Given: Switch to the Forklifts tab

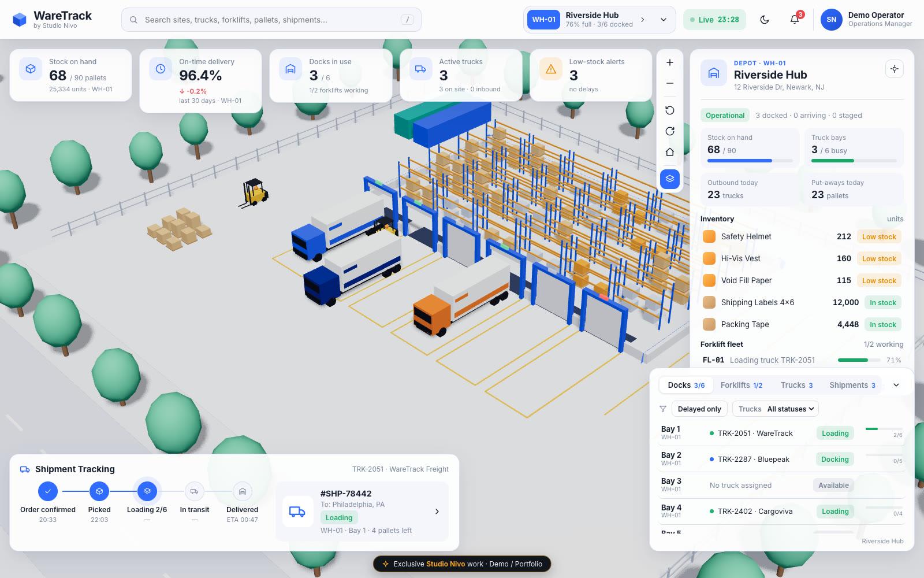Looking at the screenshot, I should pyautogui.click(x=742, y=385).
